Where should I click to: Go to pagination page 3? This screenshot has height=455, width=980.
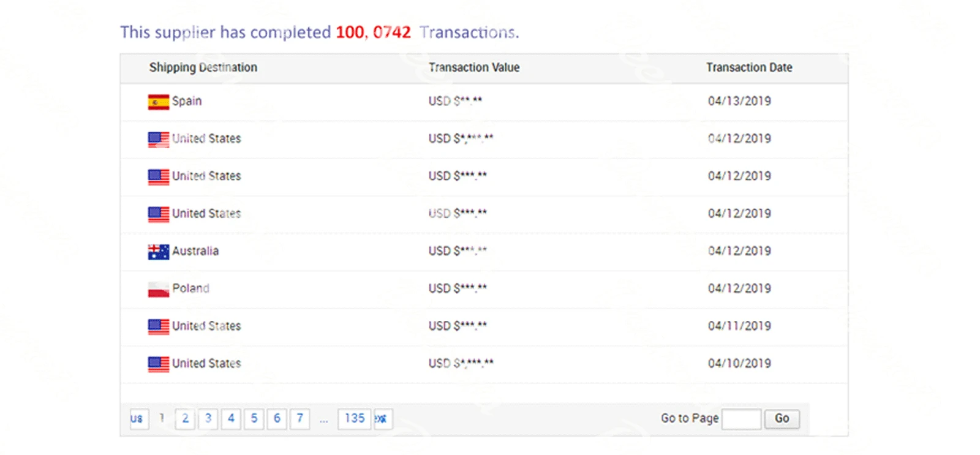click(x=208, y=419)
